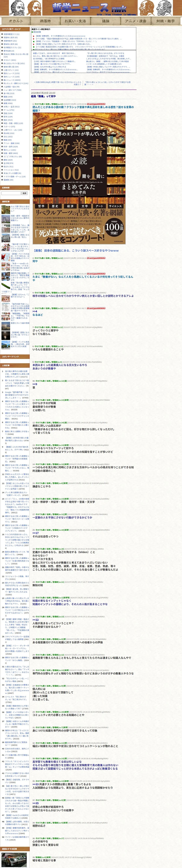Open the 洒落怖殿堂入り (21) category link
The height and width of the screenshot is (868, 182).
pyautogui.click(x=11, y=34)
